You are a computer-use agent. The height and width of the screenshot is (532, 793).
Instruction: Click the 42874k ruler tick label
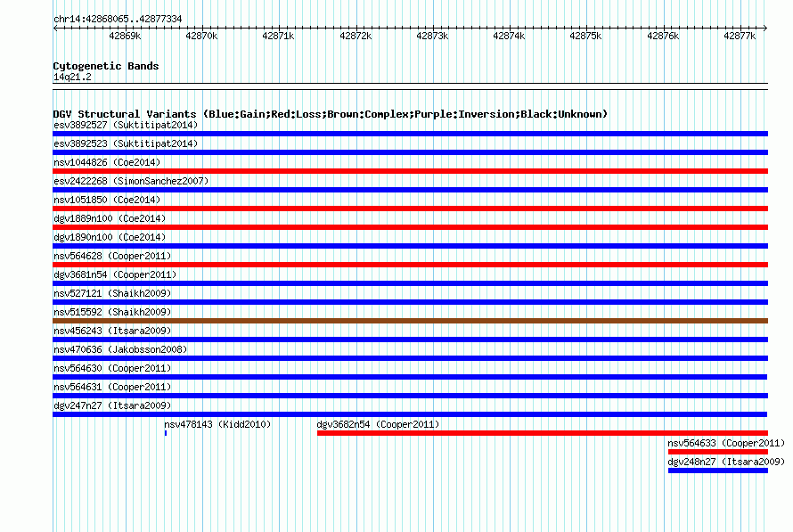click(509, 36)
